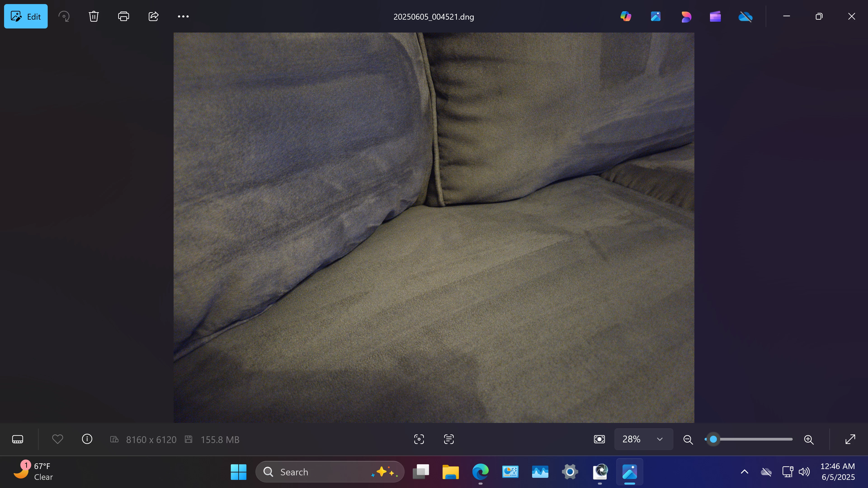Delete the photo with the trash icon
Screen dimensions: 868x488
pos(94,16)
